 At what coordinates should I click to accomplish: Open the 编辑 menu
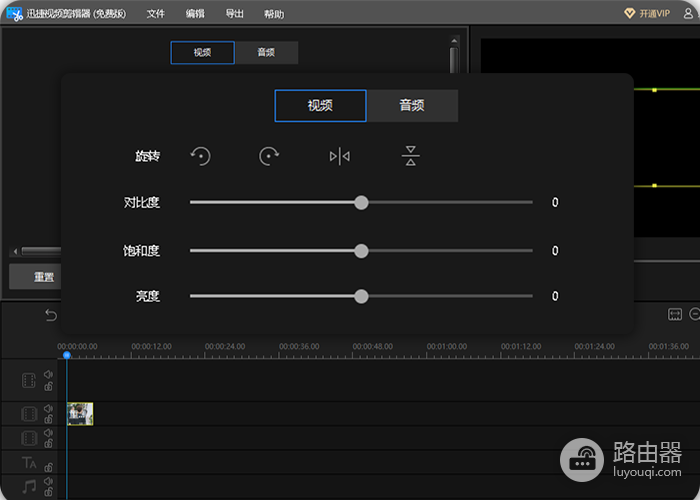195,14
